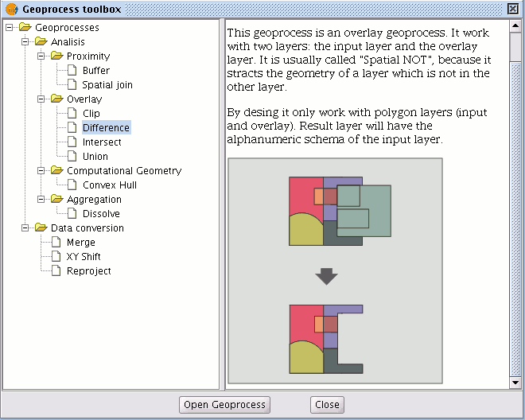Click the Geoprocesses root folder icon

25,27
